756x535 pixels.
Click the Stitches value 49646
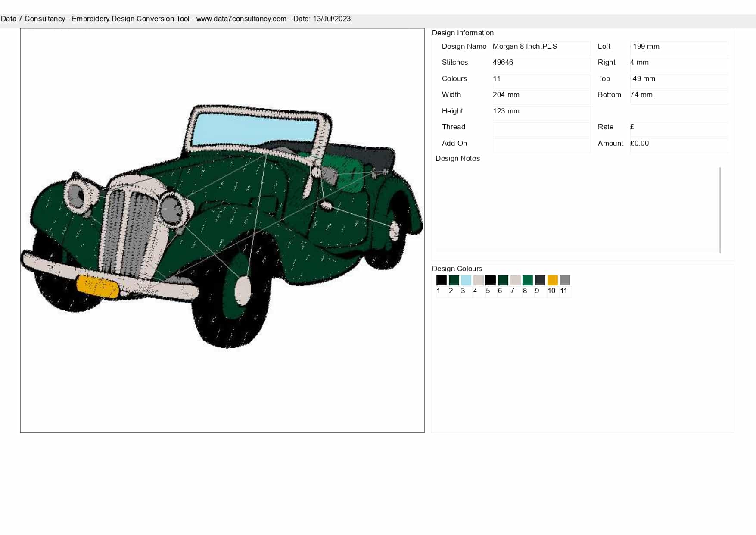tap(541, 65)
